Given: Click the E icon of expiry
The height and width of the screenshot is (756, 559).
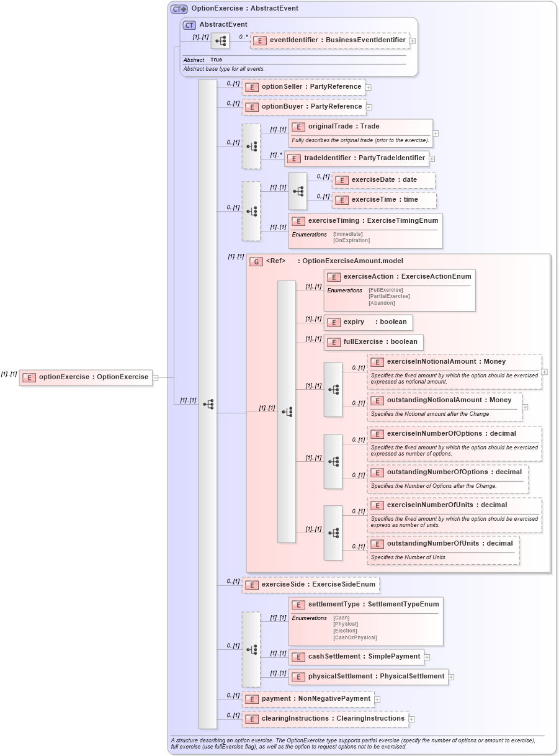Looking at the screenshot, I should (334, 322).
